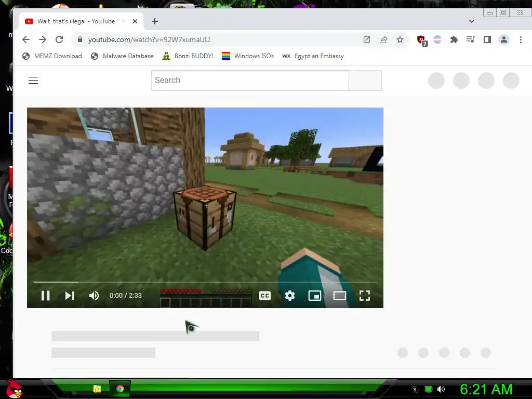Open page in app icon

367,39
